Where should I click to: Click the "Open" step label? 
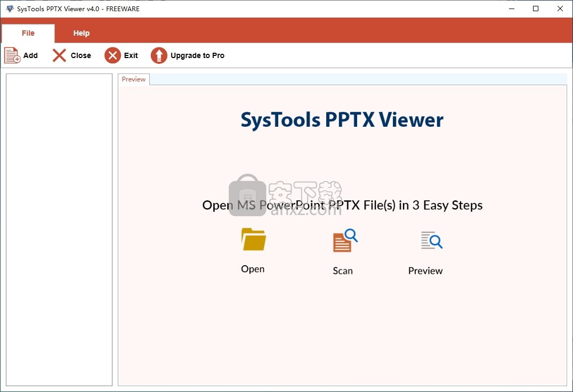coord(253,269)
